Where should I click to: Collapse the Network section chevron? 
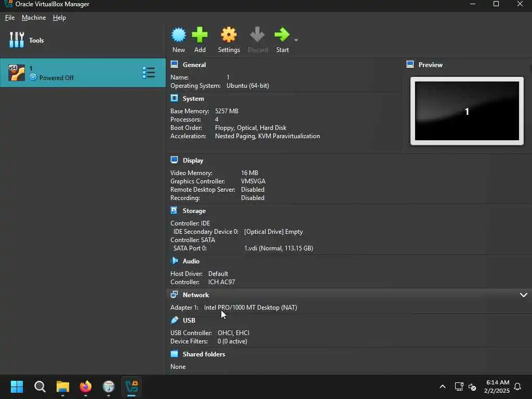click(524, 295)
